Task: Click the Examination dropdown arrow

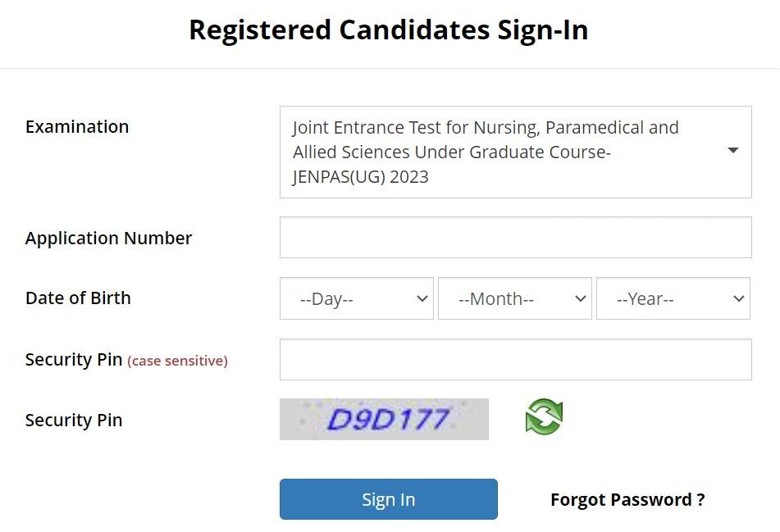Action: (733, 151)
